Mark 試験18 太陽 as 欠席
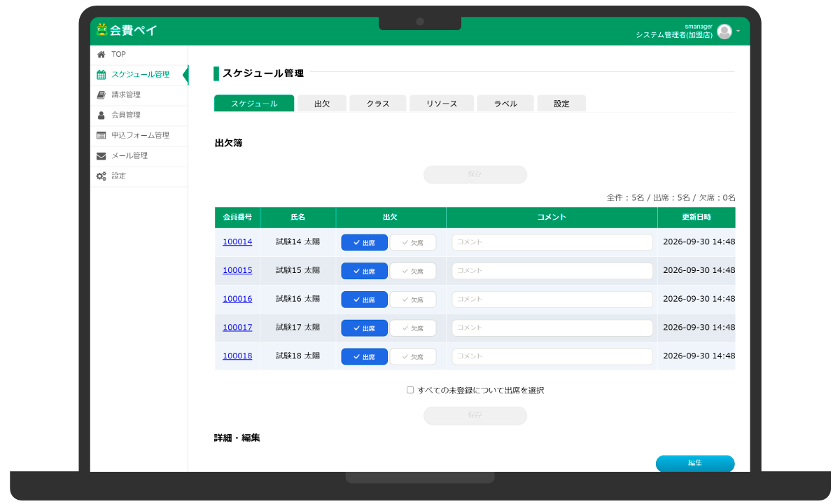Image resolution: width=840 pixels, height=504 pixels. (412, 356)
